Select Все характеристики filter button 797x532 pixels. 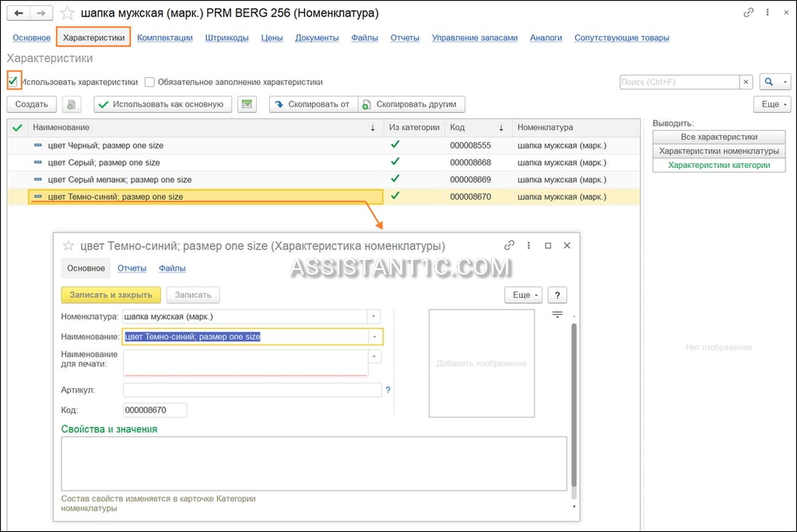(x=718, y=137)
